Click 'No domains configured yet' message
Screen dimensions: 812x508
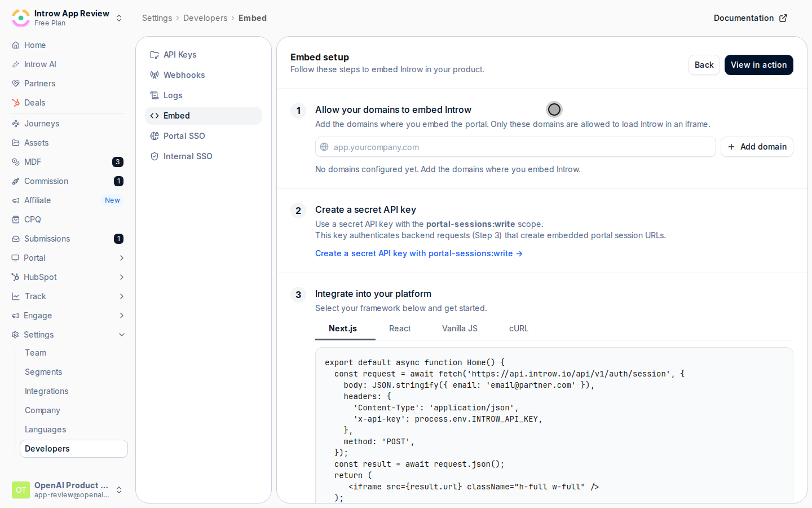tap(448, 169)
